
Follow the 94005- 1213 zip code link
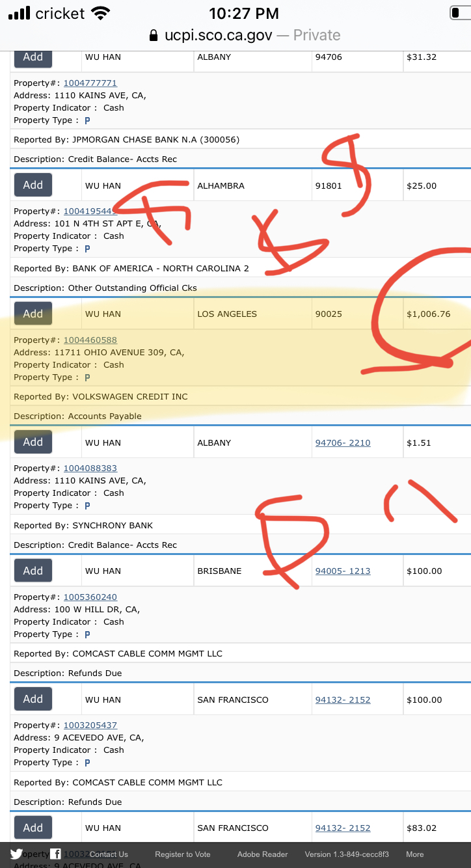click(x=343, y=571)
